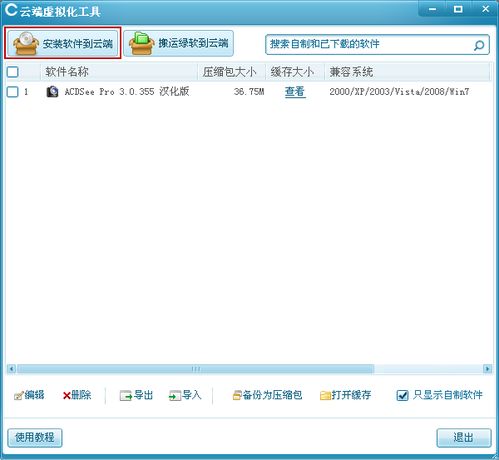Click the ACDSee Pro camera icon

coord(52,92)
